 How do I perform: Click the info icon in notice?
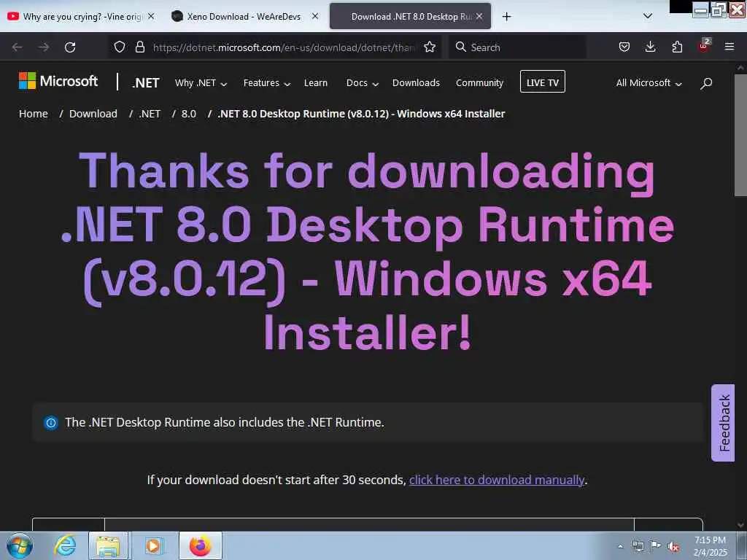pos(51,422)
